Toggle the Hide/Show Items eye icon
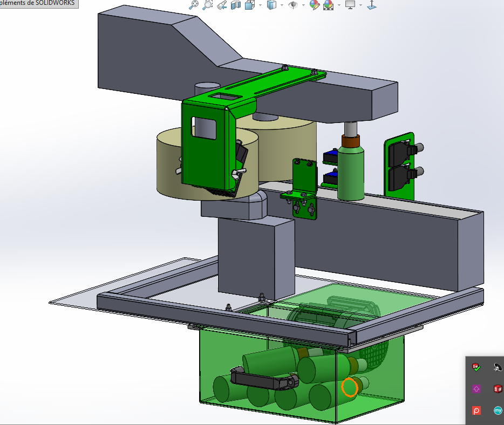The image size is (504, 425). pos(294,5)
